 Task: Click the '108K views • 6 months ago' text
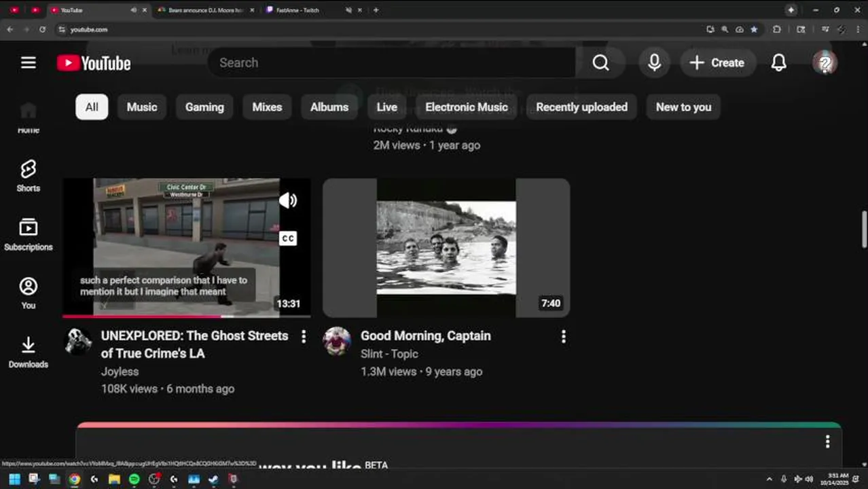168,389
